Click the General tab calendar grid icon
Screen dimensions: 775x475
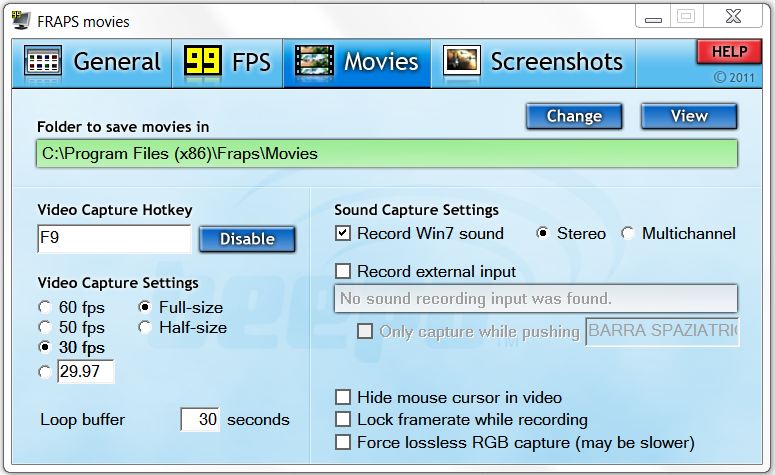click(43, 62)
